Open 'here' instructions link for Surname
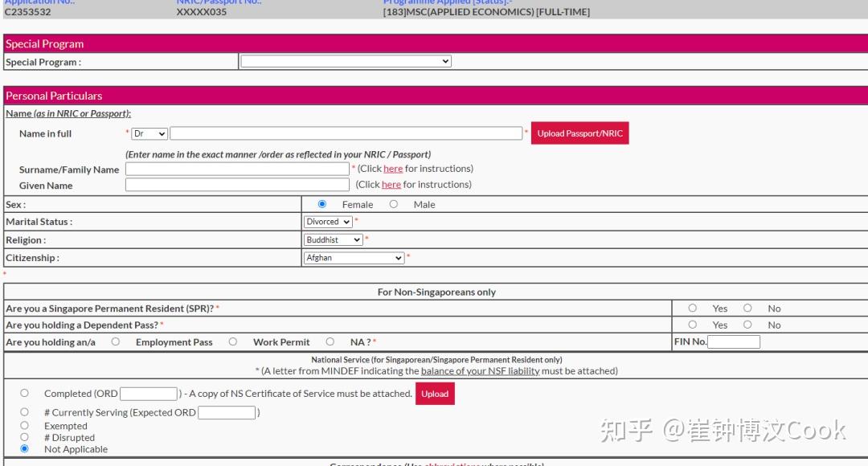 point(393,169)
